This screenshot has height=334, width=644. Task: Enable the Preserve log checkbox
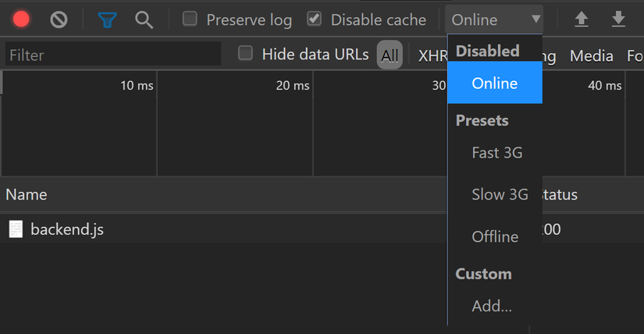pos(190,20)
